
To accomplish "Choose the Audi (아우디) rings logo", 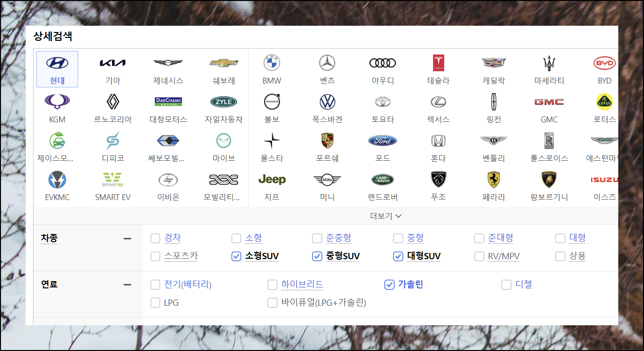I will (382, 63).
